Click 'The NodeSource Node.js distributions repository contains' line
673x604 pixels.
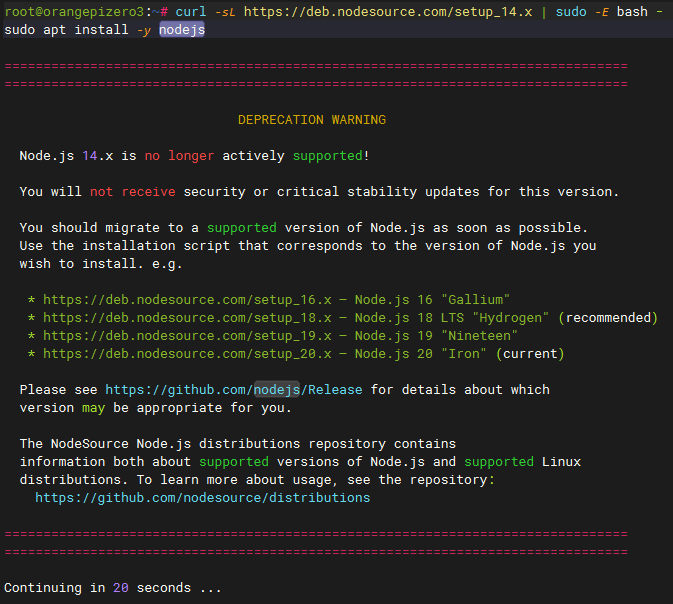[238, 444]
